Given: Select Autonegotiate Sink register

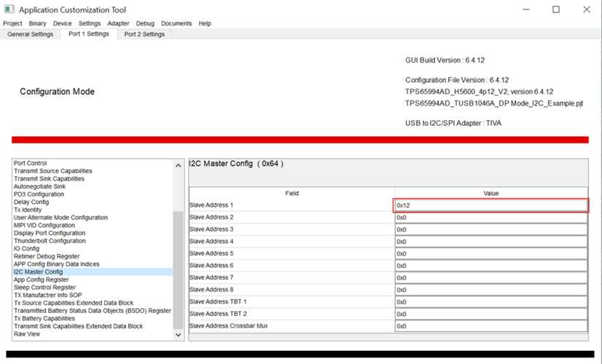Looking at the screenshot, I should pos(39,186).
